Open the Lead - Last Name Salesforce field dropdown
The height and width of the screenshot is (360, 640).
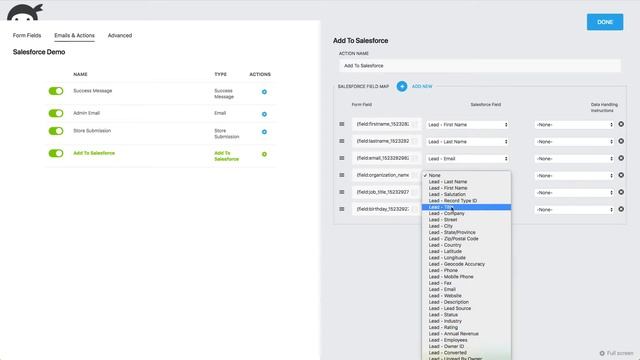468,142
